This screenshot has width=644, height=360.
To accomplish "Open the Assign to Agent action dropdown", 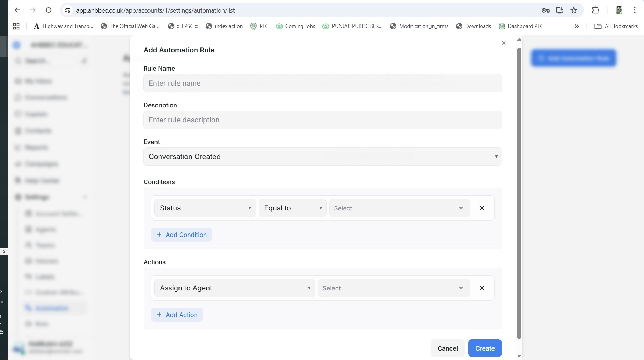I will 234,288.
